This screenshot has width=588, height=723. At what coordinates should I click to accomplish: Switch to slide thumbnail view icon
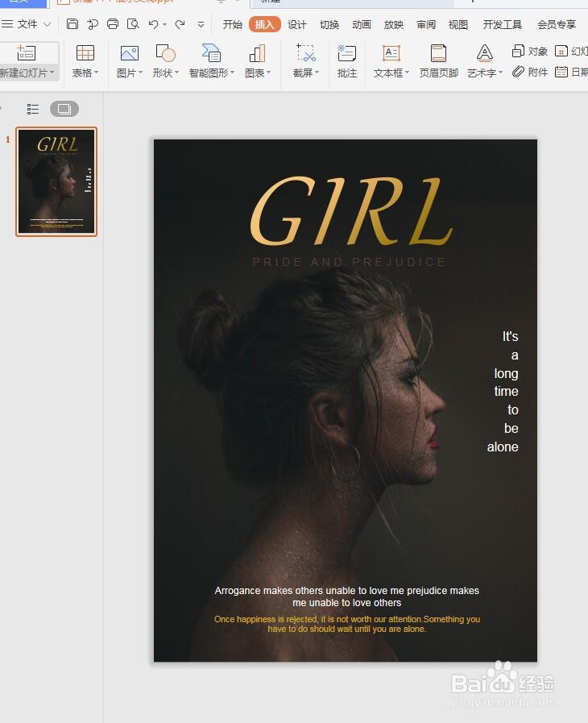click(x=64, y=109)
